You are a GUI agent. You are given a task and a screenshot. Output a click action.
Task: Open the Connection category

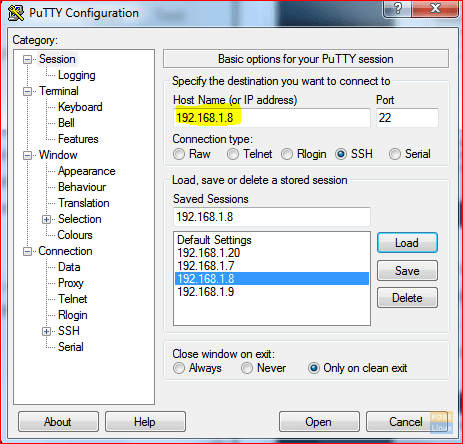click(65, 251)
